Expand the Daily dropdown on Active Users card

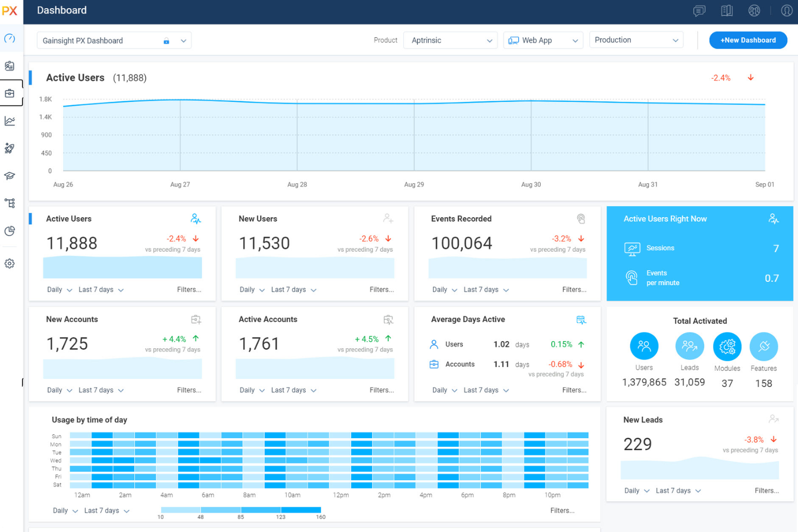coord(59,289)
